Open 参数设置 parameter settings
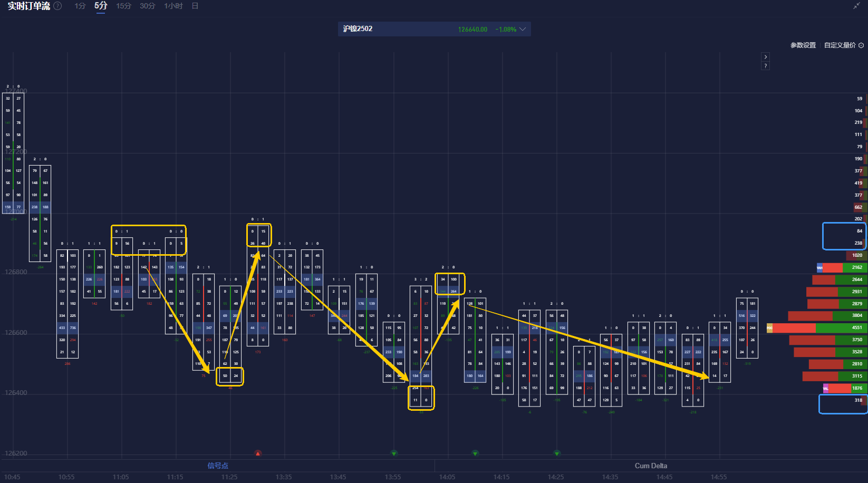 click(x=803, y=45)
